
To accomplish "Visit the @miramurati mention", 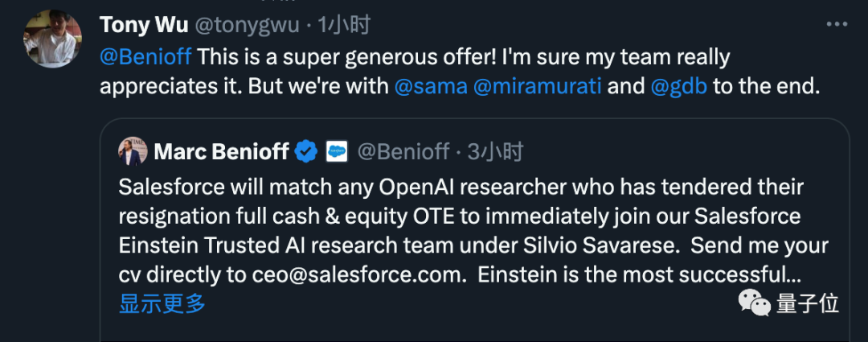I will tap(537, 86).
